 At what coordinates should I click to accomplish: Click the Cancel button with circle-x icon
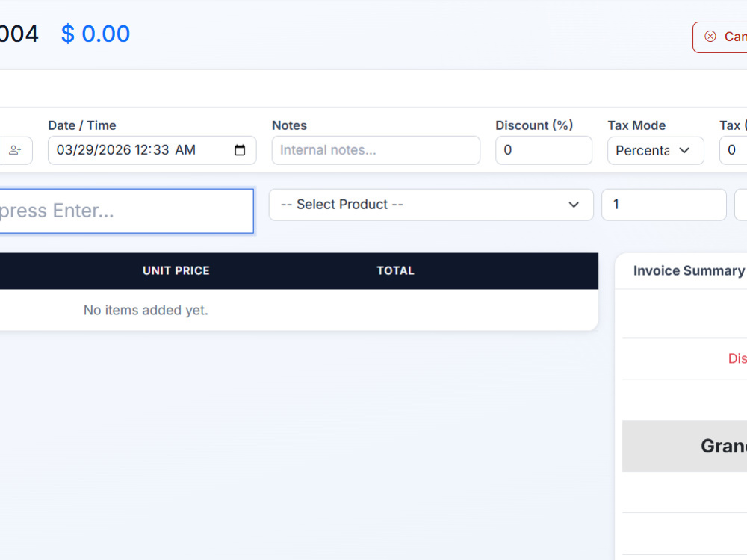pos(720,37)
